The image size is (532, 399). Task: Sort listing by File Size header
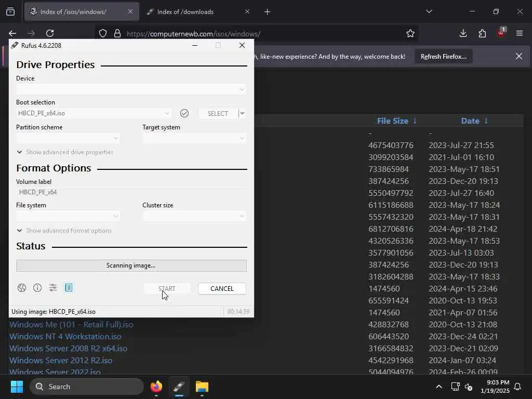click(x=393, y=121)
